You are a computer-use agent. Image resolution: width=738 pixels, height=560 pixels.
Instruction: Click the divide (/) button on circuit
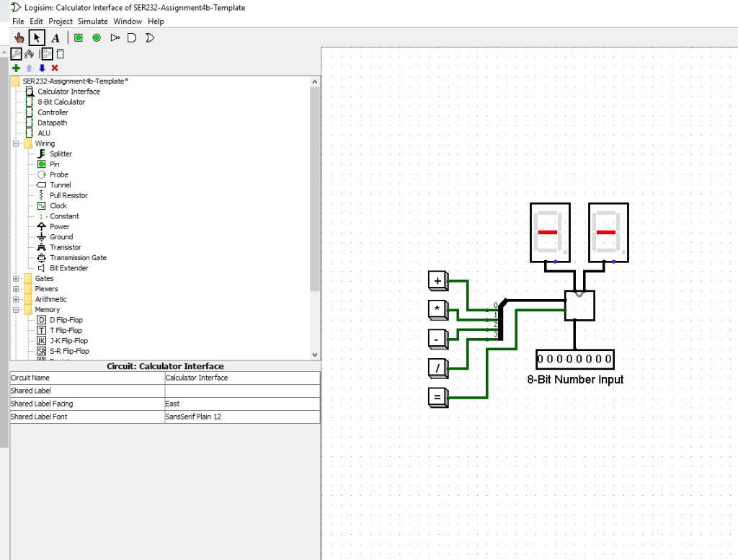tap(437, 368)
